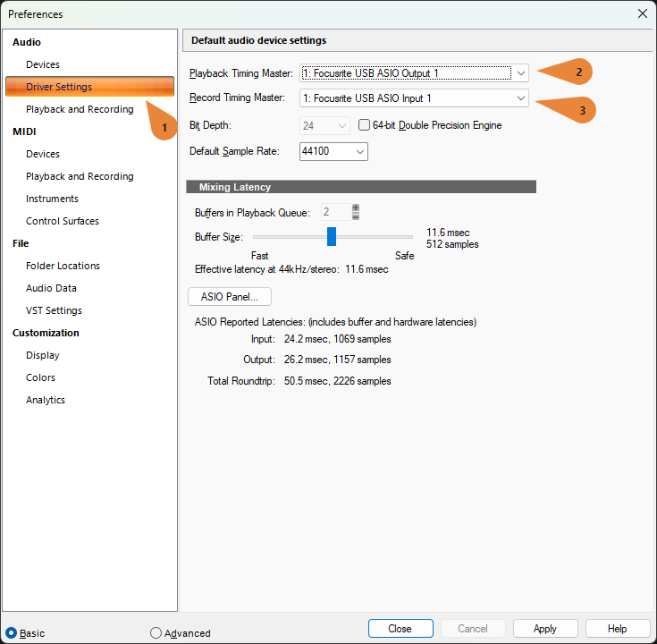Open Folder Locations page
The height and width of the screenshot is (644, 657).
point(63,266)
